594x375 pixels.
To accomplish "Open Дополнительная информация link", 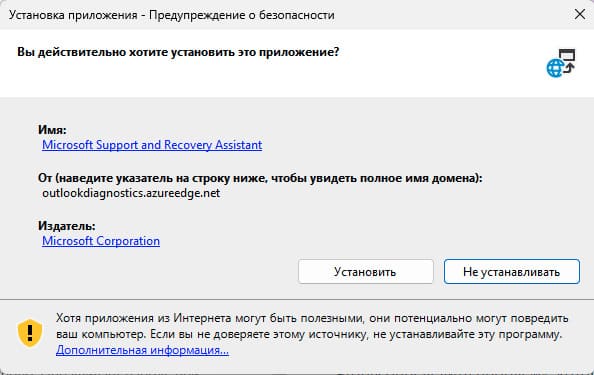I will click(x=142, y=350).
